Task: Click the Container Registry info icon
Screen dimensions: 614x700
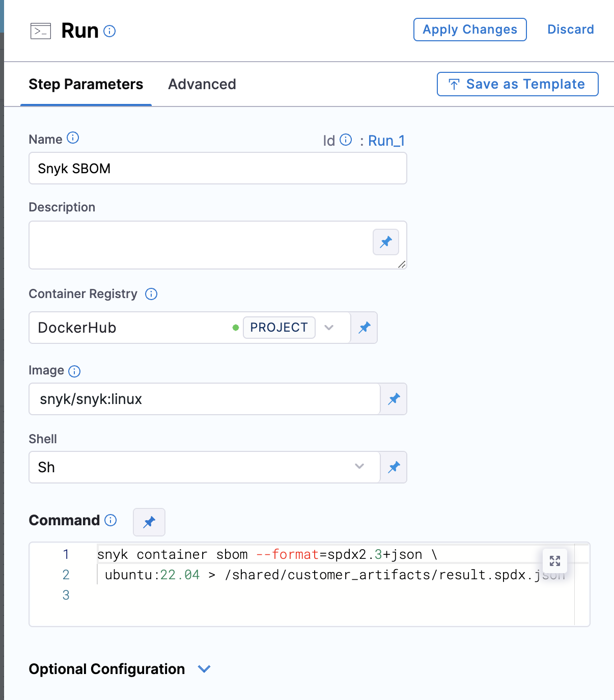Action: [x=151, y=294]
